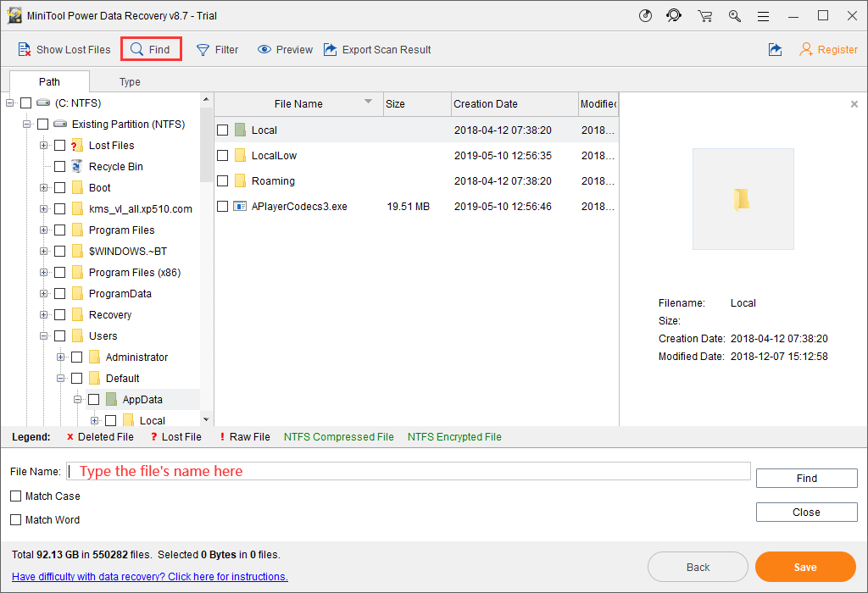Check the APlayerCodecs3.exe file checkbox
This screenshot has width=868, height=593.
pyautogui.click(x=223, y=207)
